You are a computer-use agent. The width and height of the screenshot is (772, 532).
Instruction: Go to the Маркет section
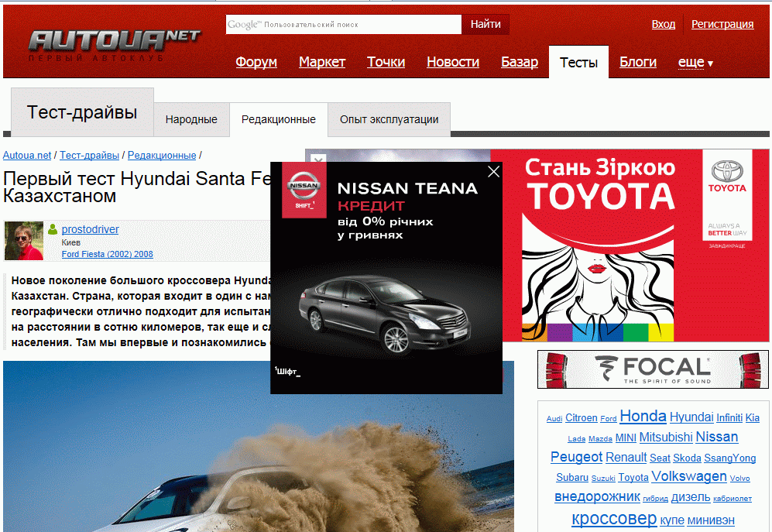pos(322,62)
